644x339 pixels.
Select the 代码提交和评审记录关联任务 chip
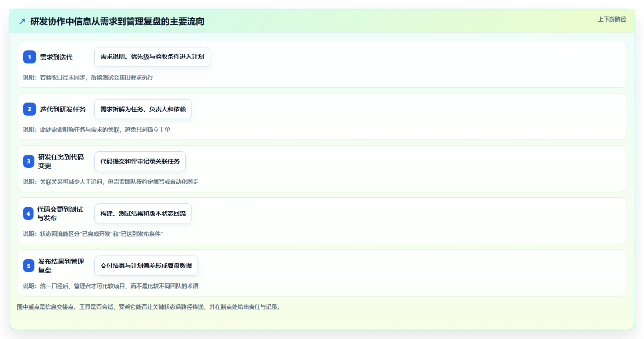click(140, 161)
